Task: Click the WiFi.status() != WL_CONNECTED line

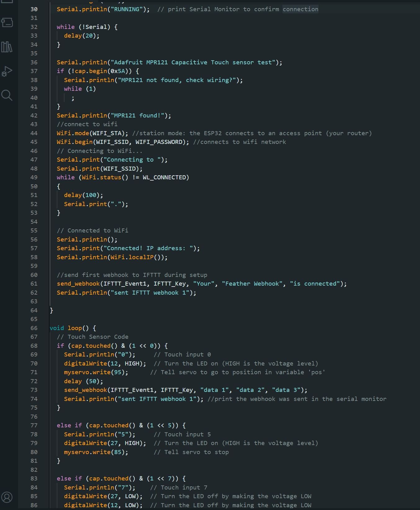Action: coord(123,177)
